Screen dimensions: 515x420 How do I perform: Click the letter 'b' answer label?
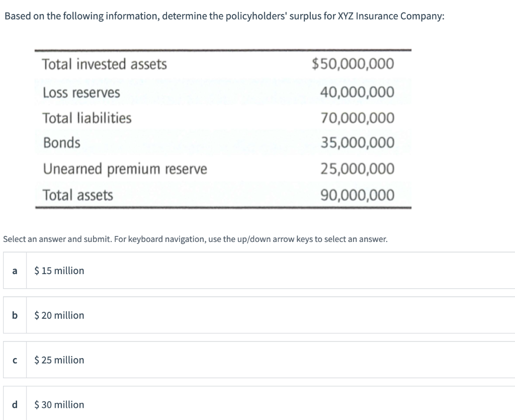pos(15,315)
